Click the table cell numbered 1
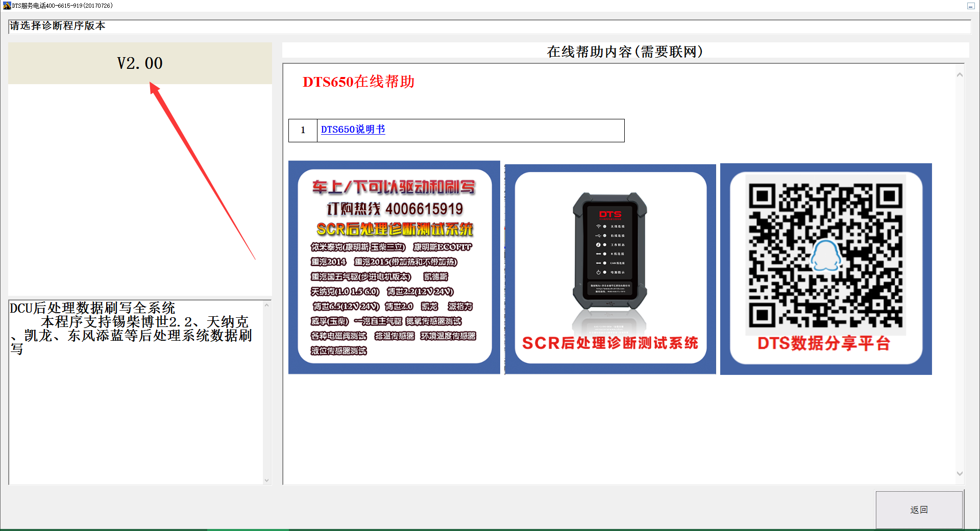The height and width of the screenshot is (531, 980). tap(303, 130)
